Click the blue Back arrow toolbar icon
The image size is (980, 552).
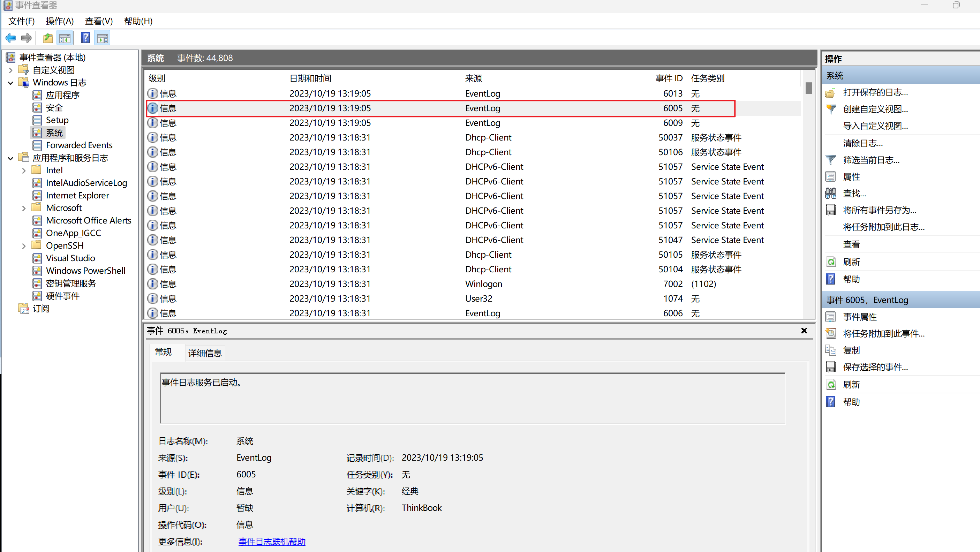point(11,38)
